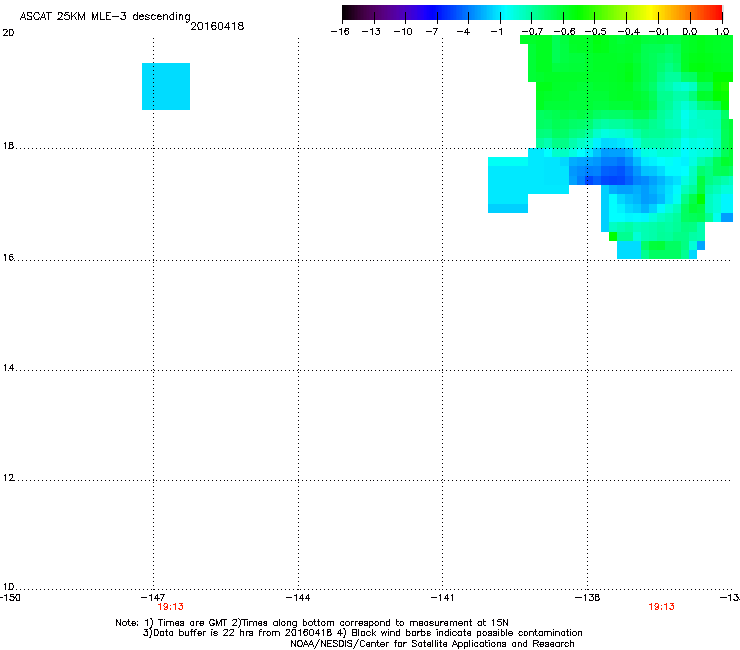Click the color bar label -0.7
The width and height of the screenshot is (740, 650).
(532, 32)
